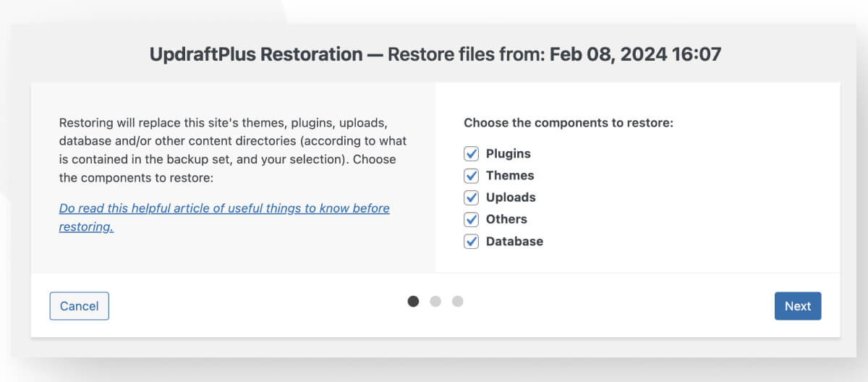Click the Feb 08, 2024 16:07 backup date
Viewport: 868px width, 382px height.
(x=636, y=54)
